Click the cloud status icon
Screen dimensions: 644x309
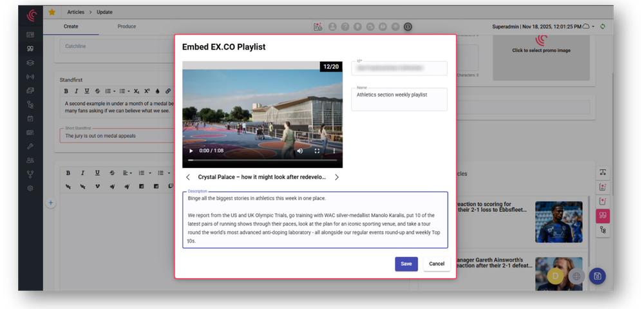(x=586, y=26)
